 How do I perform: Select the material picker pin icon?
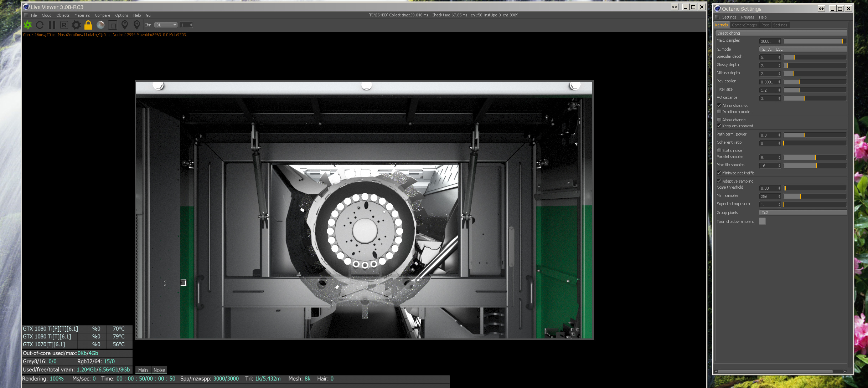click(x=137, y=25)
